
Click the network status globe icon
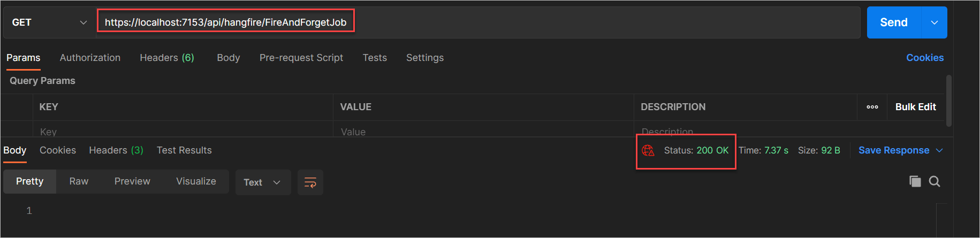(x=648, y=151)
